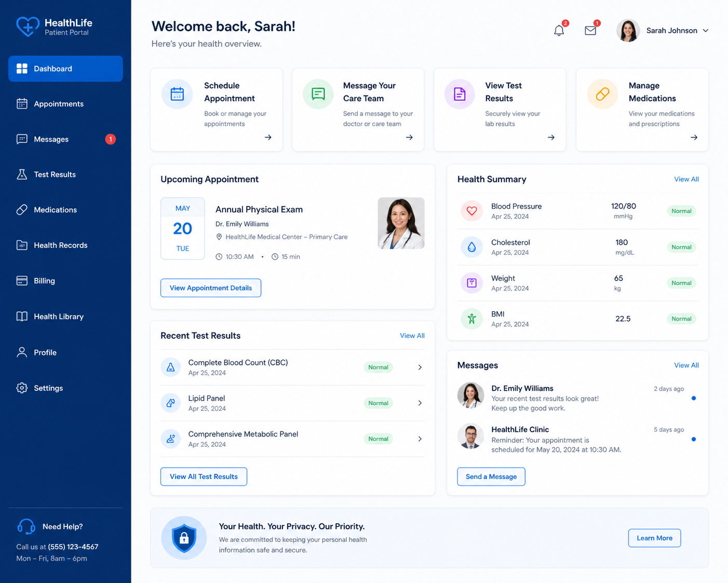
Task: Open Comprehensive Metabolic Panel row chevron
Action: (x=420, y=439)
